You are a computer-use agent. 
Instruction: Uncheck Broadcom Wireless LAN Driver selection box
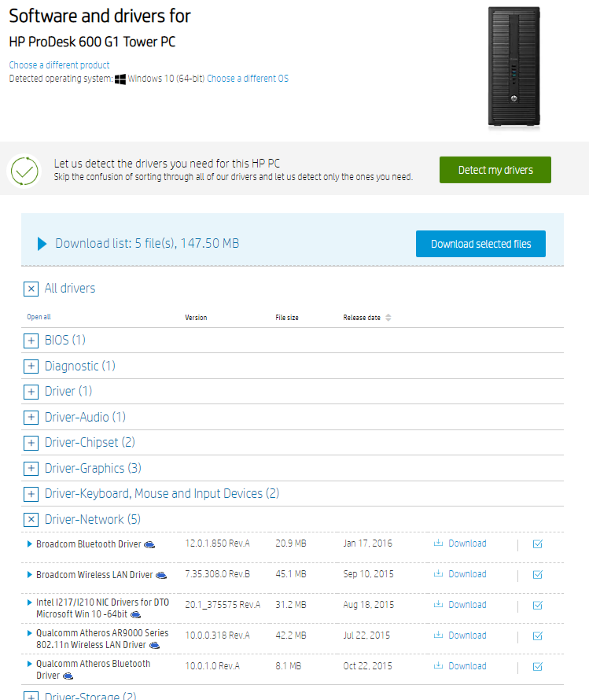click(538, 575)
